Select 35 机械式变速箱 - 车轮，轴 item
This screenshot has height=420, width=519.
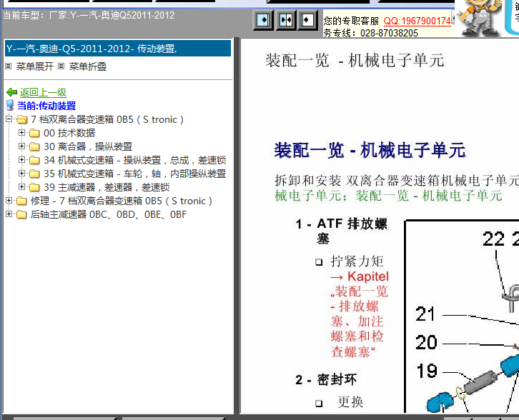[135, 174]
